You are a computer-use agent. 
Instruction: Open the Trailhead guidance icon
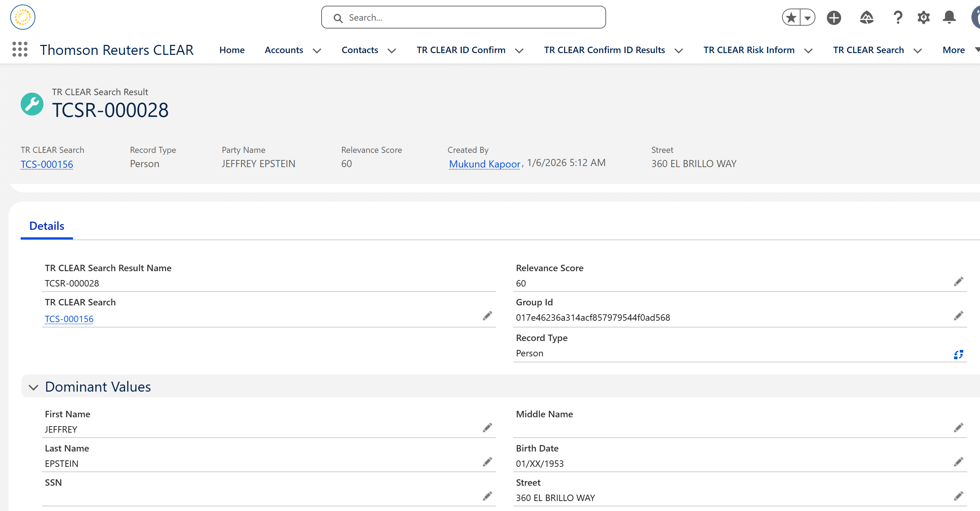coord(866,17)
